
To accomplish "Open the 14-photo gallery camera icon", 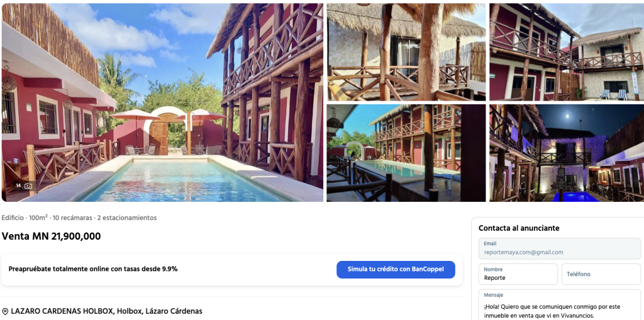I will pos(28,186).
